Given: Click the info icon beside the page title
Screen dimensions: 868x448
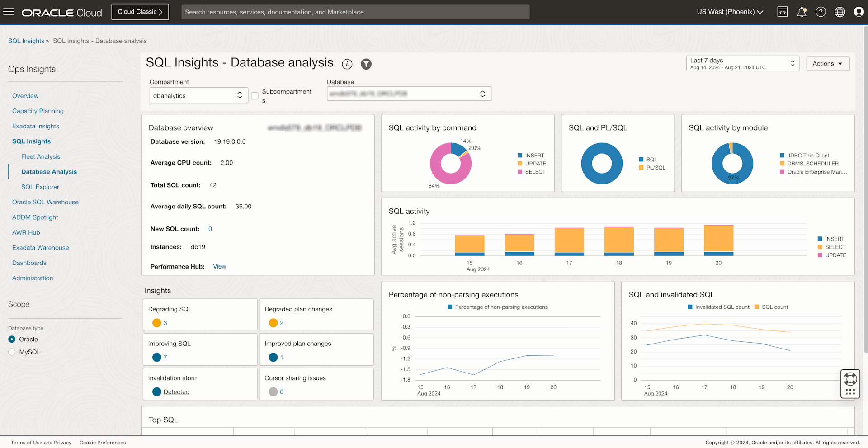Looking at the screenshot, I should pos(347,64).
